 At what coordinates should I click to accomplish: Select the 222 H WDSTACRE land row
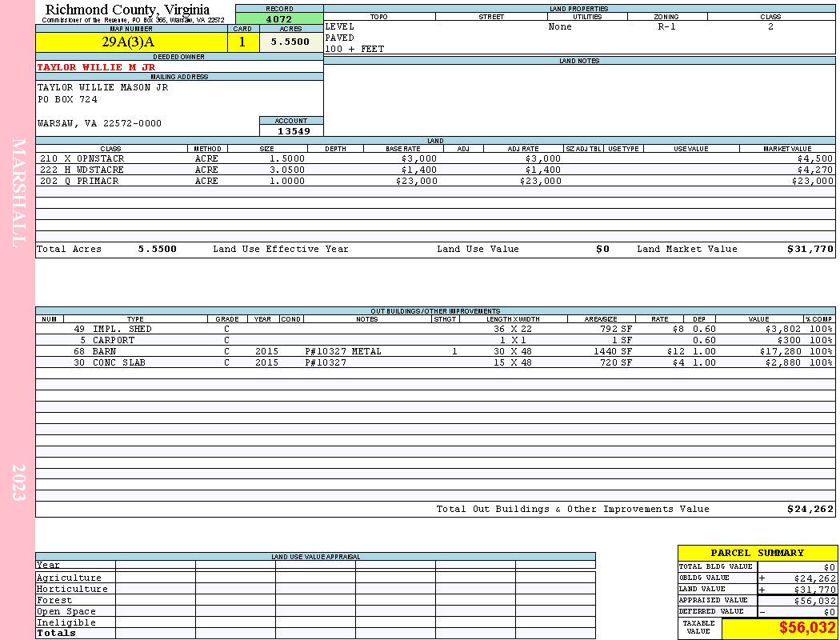pyautogui.click(x=435, y=170)
